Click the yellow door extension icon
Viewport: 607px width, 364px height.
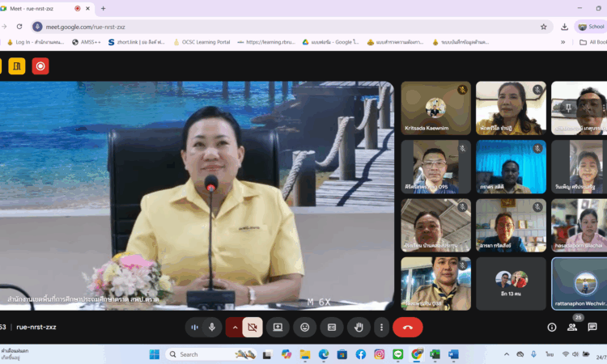tap(17, 66)
